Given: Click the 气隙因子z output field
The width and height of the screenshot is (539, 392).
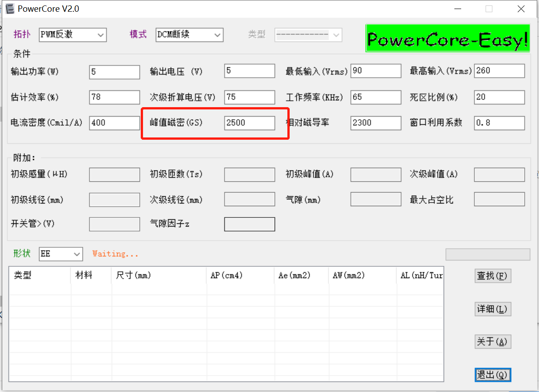Looking at the screenshot, I should click(x=249, y=224).
